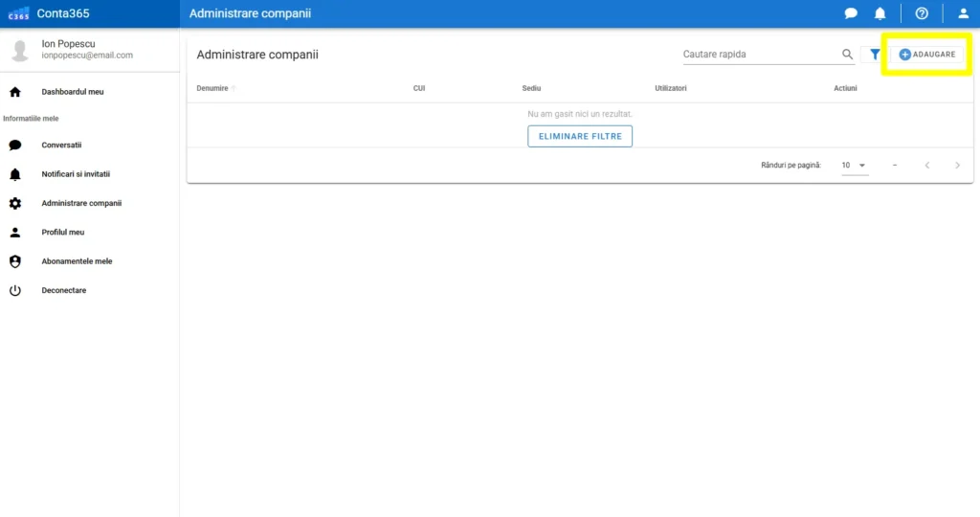
Task: Click the search magnifier icon
Action: (x=847, y=55)
